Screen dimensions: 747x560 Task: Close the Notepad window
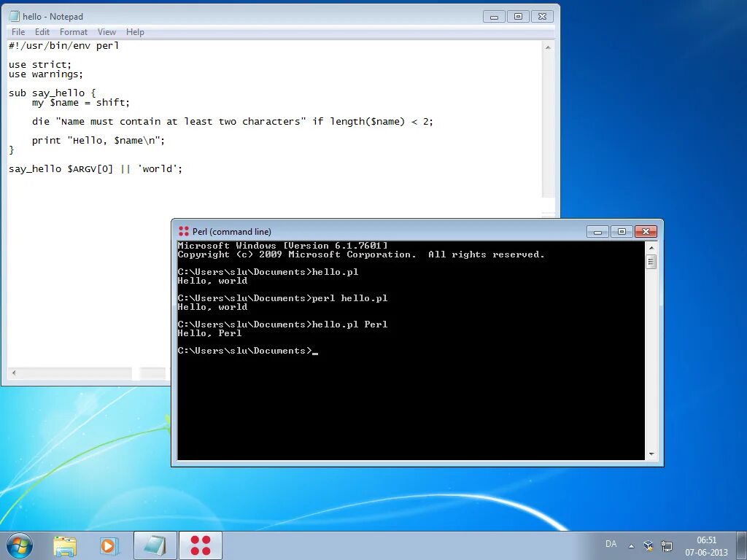[542, 17]
